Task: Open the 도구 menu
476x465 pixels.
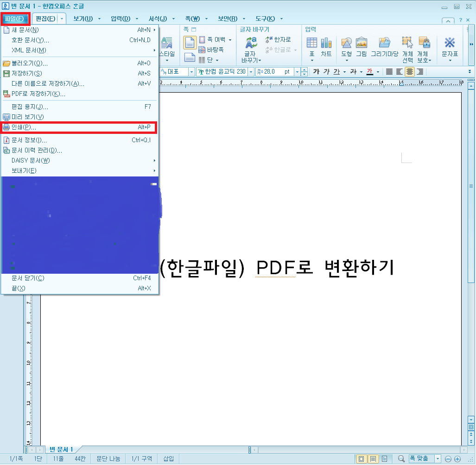Action: [x=267, y=19]
